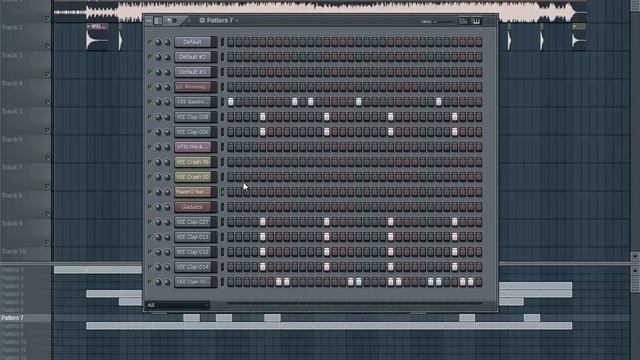Click playlist vertical scrollbar down arrow

[x=635, y=257]
